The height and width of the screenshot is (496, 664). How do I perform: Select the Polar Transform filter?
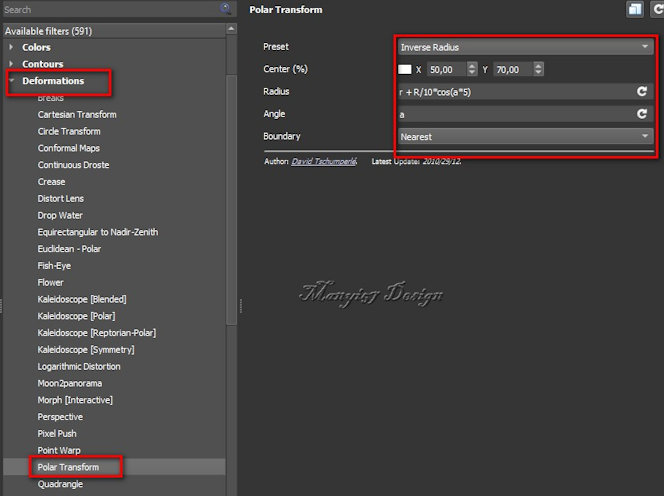[x=68, y=467]
